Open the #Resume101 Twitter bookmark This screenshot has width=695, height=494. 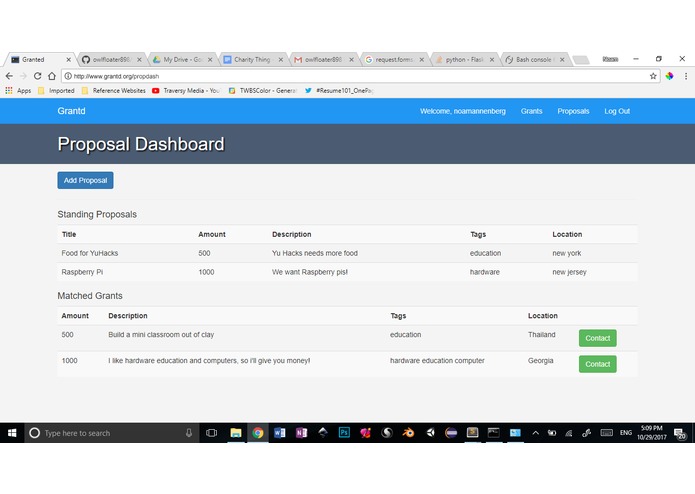[339, 90]
